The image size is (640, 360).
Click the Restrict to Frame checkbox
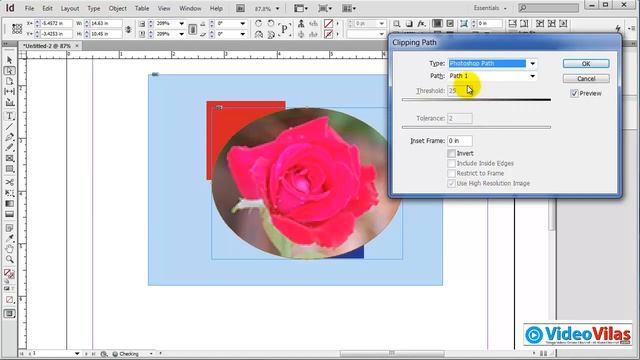pyautogui.click(x=451, y=173)
